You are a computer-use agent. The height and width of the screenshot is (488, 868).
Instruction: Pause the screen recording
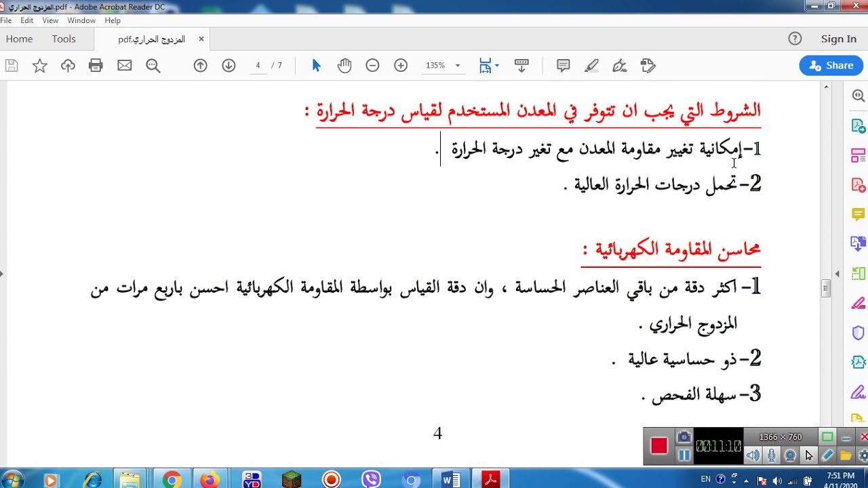point(684,455)
